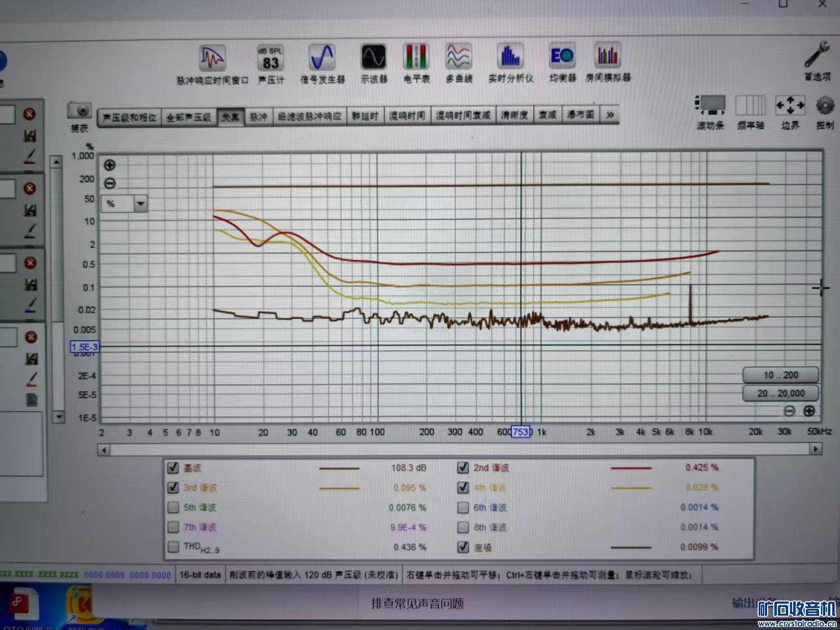
Task: Enable the 6th 谐波 harmonic checkbox
Action: [463, 507]
